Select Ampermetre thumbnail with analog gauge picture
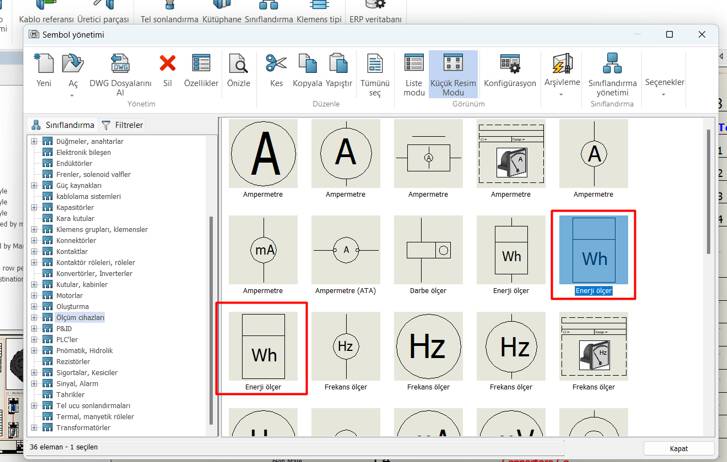727x462 pixels. point(510,154)
